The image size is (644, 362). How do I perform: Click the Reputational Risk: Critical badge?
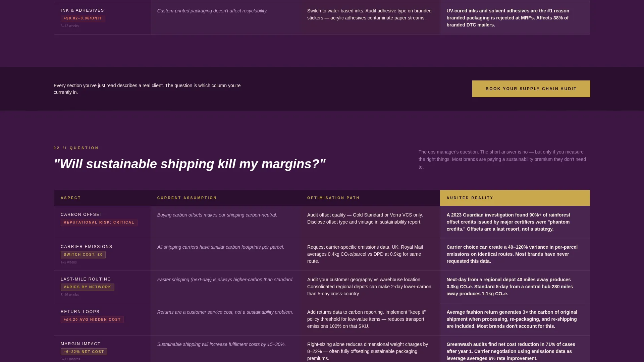(x=99, y=223)
